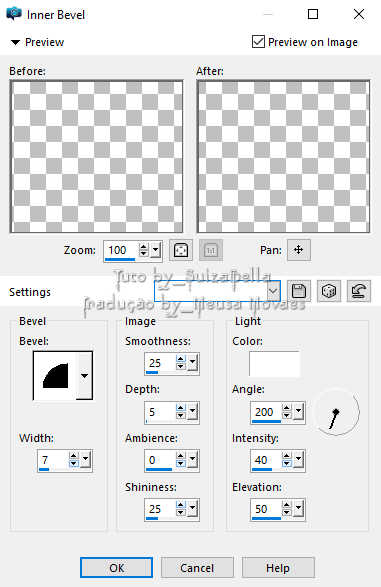Image resolution: width=381 pixels, height=587 pixels.
Task: Click the Fit to Window zoom icon
Action: (181, 250)
